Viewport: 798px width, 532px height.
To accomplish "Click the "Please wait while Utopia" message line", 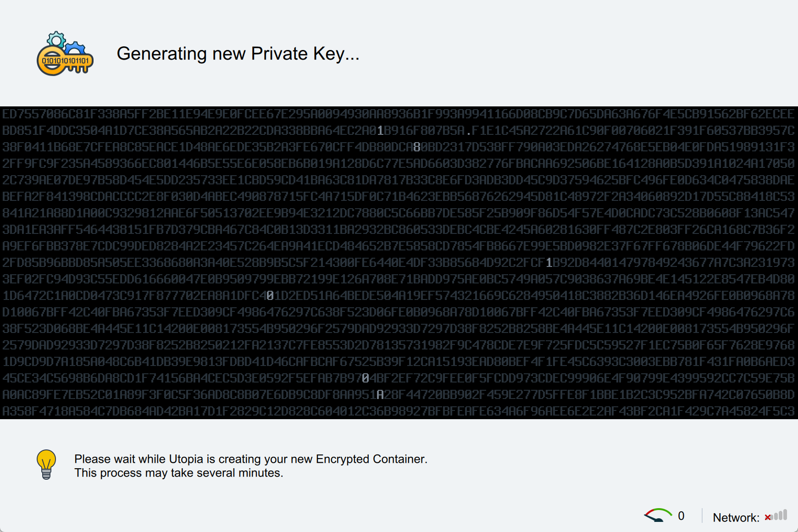I will point(250,459).
